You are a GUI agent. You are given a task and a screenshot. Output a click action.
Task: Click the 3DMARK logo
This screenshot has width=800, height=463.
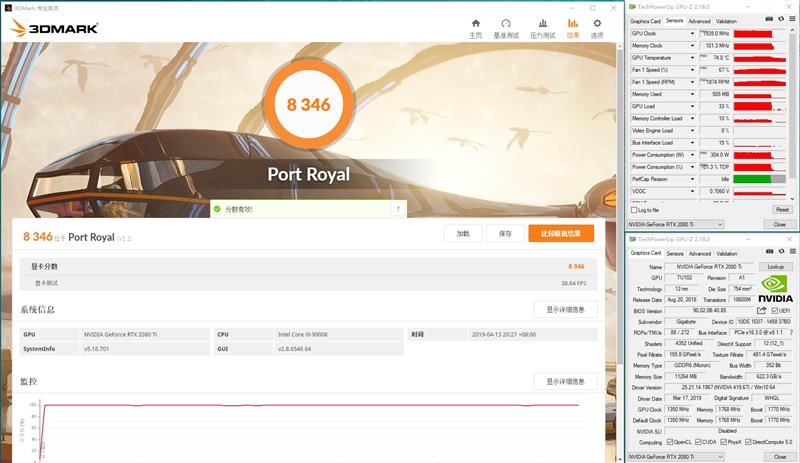(x=54, y=28)
